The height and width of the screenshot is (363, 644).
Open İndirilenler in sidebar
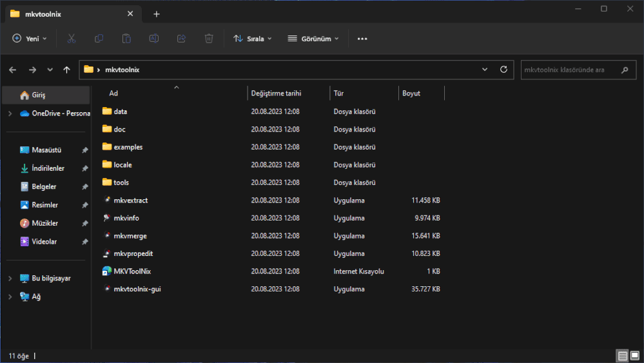coord(48,168)
